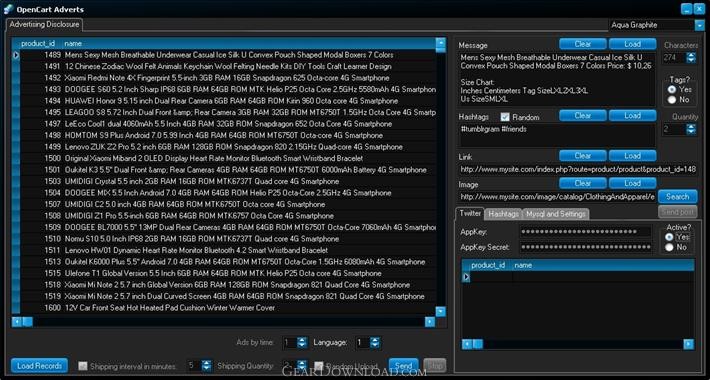The height and width of the screenshot is (380, 710).
Task: Click the Language number stepper arrows
Action: pos(374,343)
